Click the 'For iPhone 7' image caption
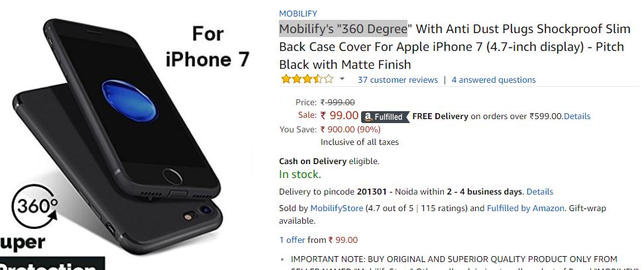Screen dimensions: 644x270 pyautogui.click(x=208, y=46)
